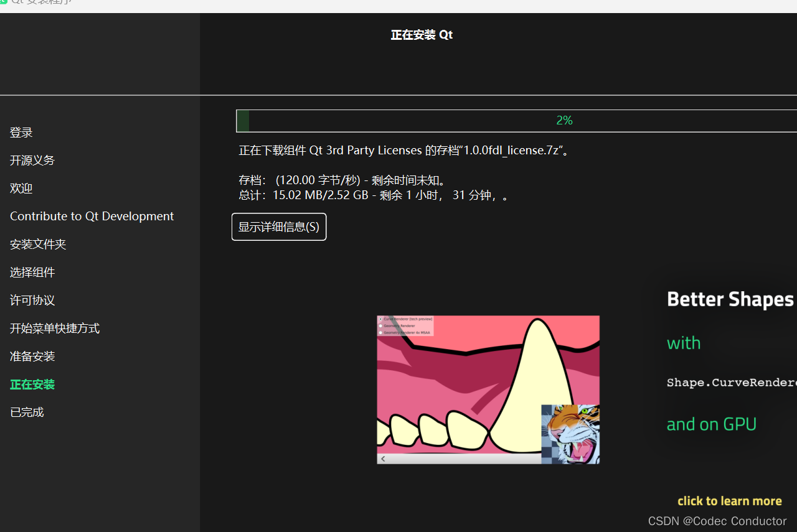
Task: Click the 'and on GPU' banner text
Action: tap(712, 424)
